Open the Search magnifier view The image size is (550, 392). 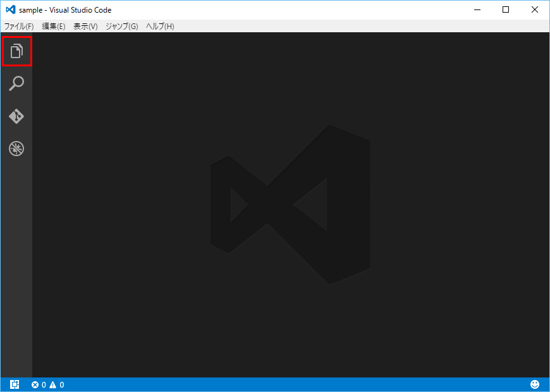point(16,83)
